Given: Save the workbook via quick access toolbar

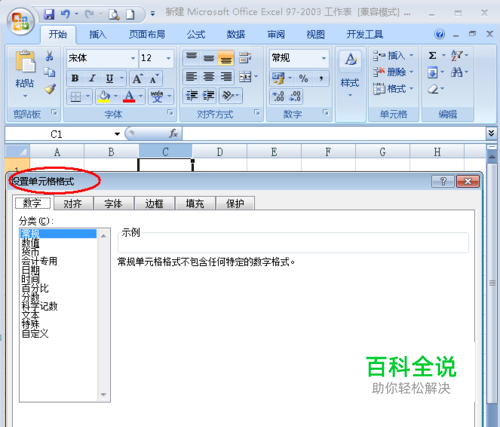Looking at the screenshot, I should [49, 14].
